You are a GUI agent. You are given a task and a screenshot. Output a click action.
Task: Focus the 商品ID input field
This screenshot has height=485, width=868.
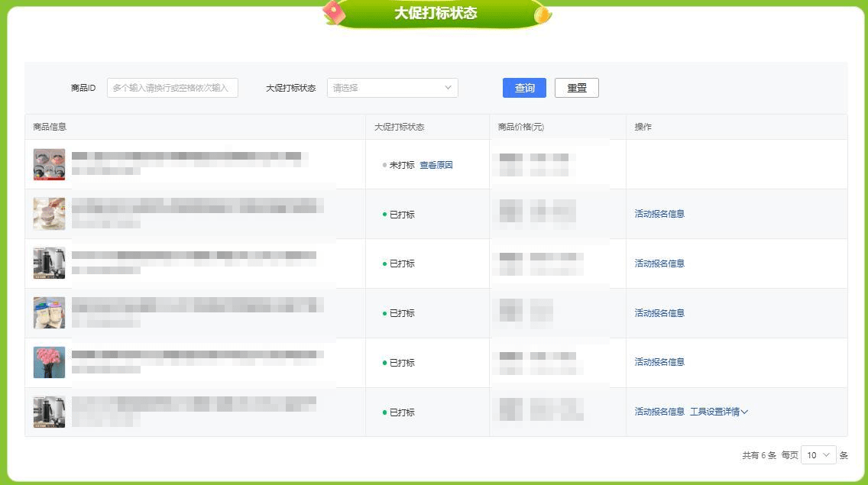[x=173, y=88]
